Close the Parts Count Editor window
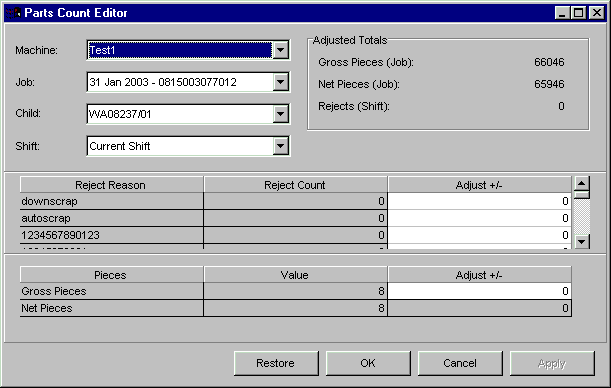Viewport: 611px width, 388px height. coord(597,13)
